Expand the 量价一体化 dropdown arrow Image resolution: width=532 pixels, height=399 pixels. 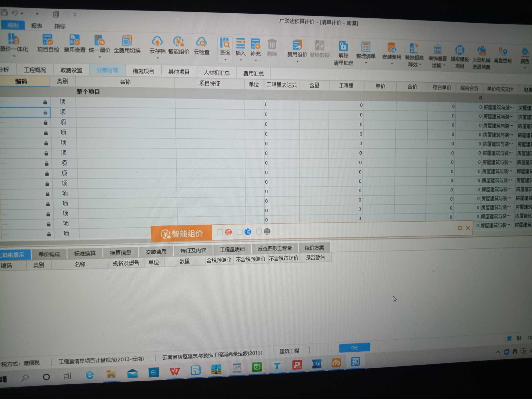[x=14, y=56]
